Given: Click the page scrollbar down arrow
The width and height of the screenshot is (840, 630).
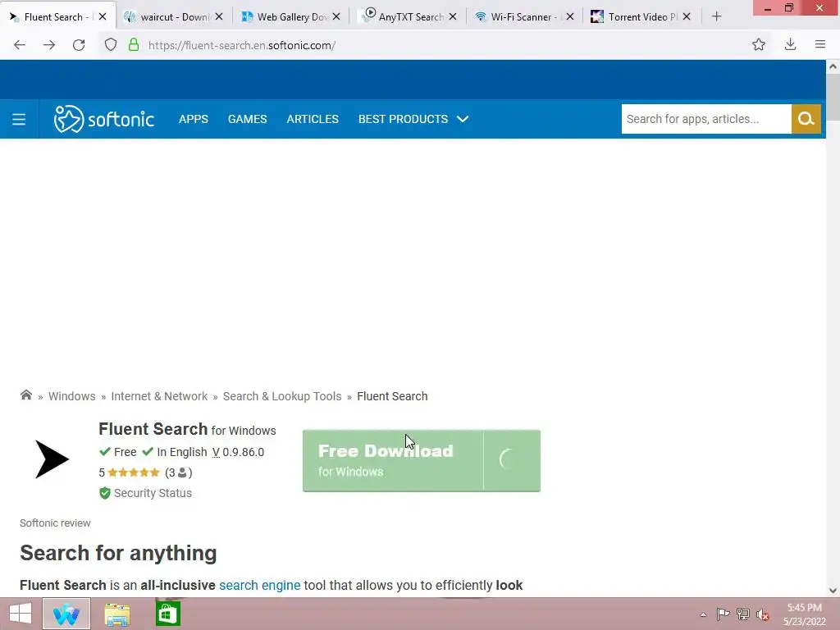Looking at the screenshot, I should coord(833,591).
